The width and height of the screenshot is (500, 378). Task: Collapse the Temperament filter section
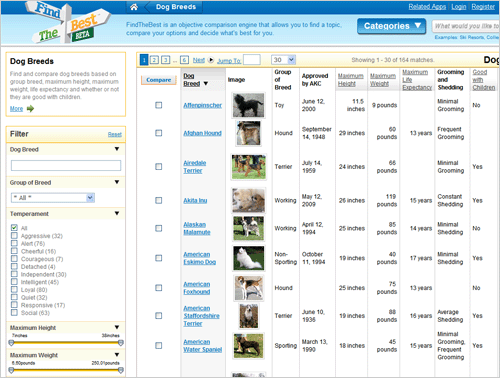(x=117, y=213)
